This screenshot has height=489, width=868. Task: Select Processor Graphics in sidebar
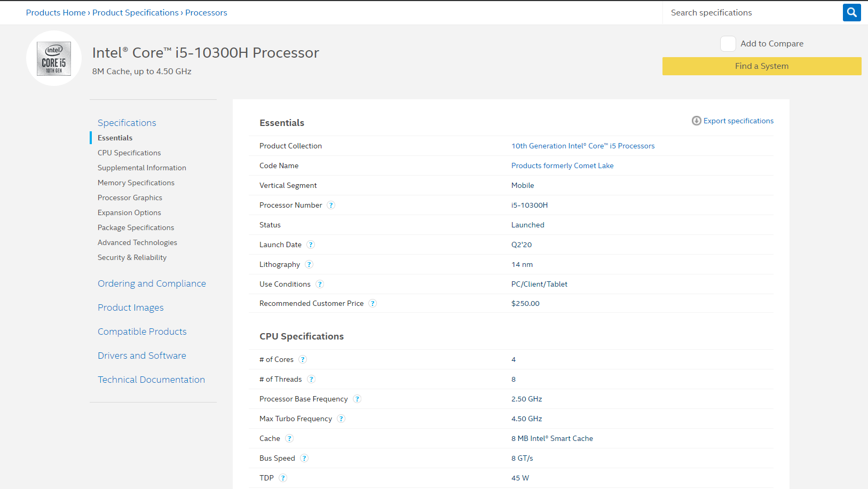[130, 198]
